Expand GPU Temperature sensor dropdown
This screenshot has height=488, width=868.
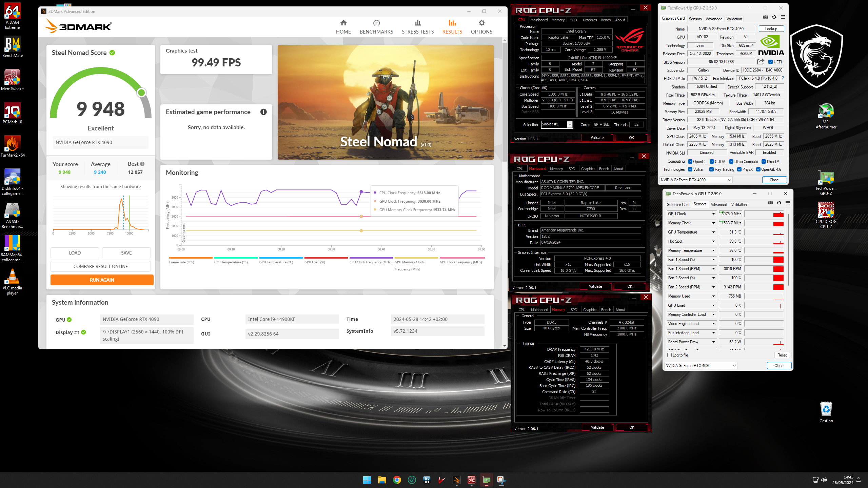pos(713,232)
